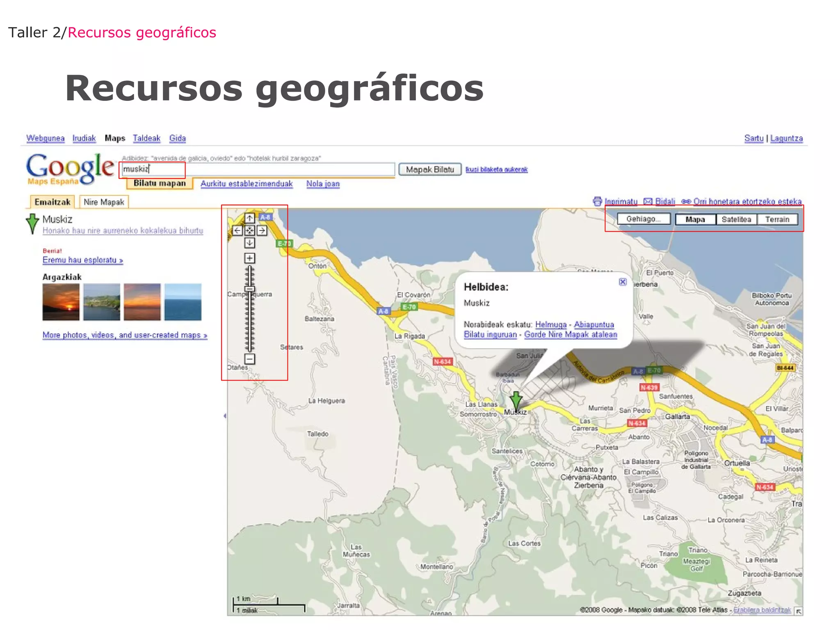Zoom out with the minus button
The height and width of the screenshot is (630, 840).
coord(249,359)
